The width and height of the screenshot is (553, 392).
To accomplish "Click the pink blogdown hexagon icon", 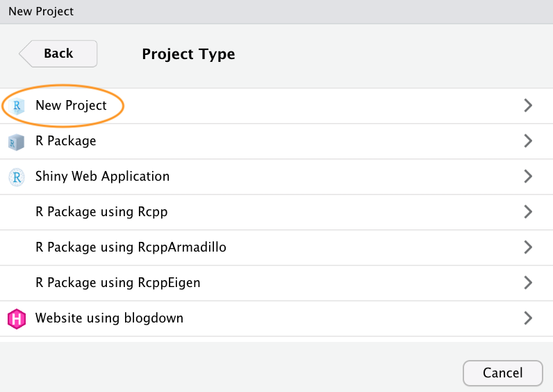I will coord(16,319).
